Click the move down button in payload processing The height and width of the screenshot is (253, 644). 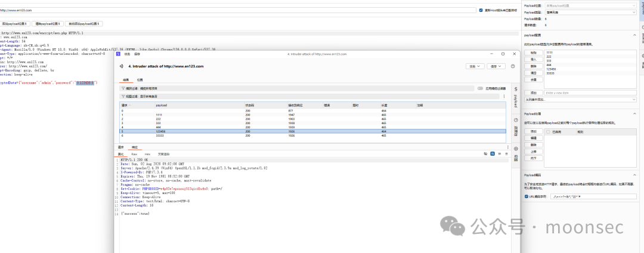tap(534, 158)
